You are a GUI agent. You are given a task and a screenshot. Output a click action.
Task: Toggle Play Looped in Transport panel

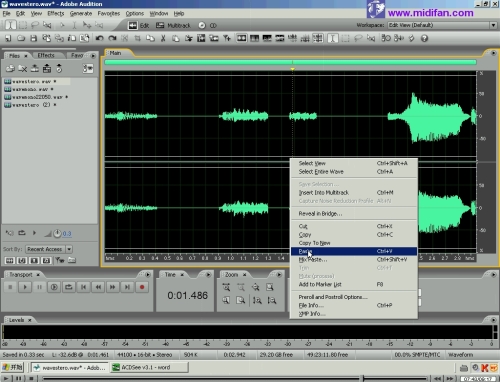[69, 287]
